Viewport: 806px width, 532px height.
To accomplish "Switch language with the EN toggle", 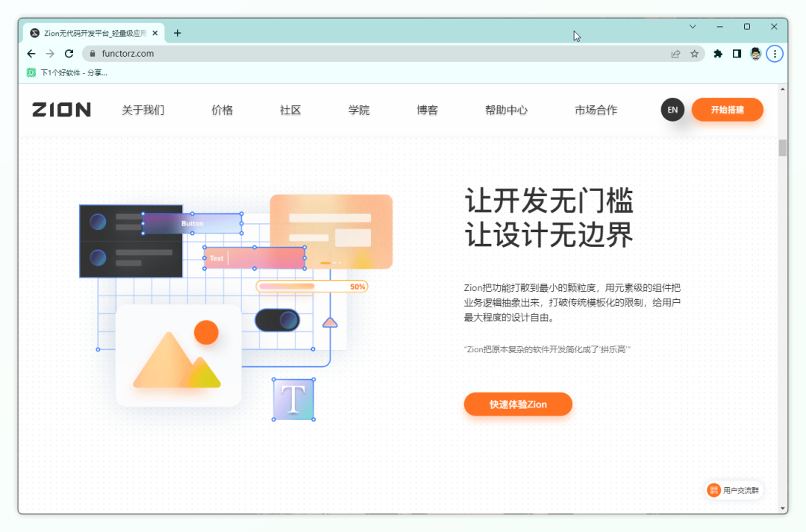I will 672,110.
